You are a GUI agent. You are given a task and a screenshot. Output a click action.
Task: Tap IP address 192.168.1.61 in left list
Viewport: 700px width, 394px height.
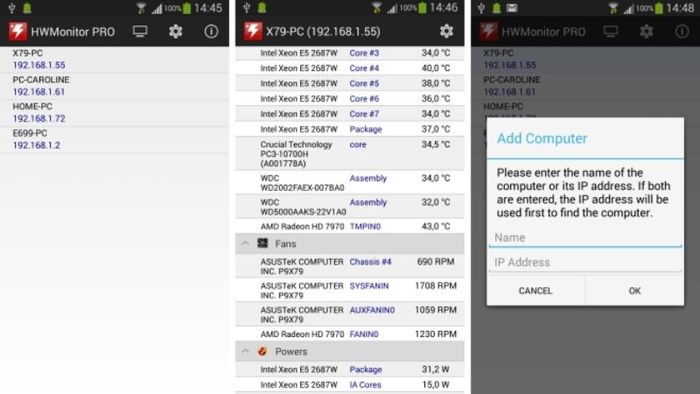click(x=39, y=92)
